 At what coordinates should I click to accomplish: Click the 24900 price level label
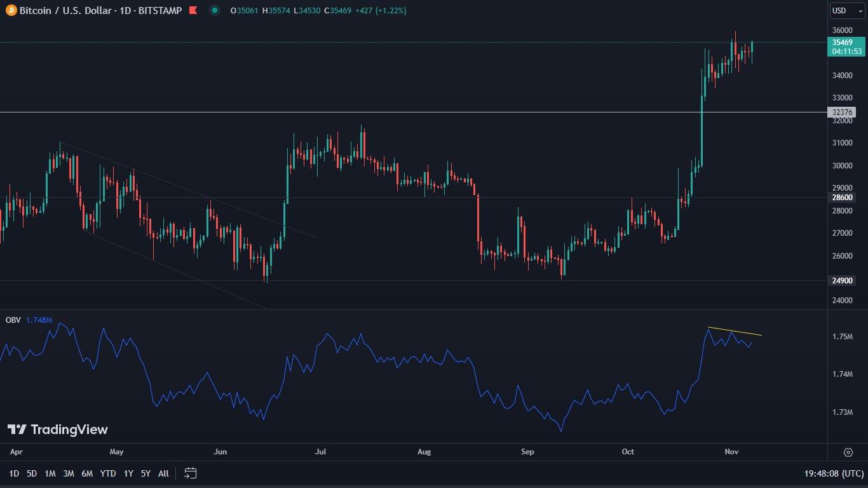click(843, 281)
